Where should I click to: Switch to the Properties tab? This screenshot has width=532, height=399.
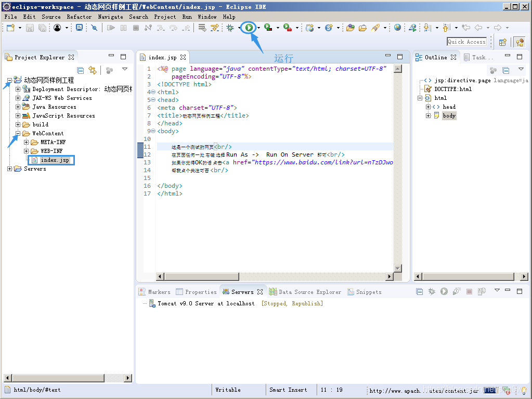196,292
